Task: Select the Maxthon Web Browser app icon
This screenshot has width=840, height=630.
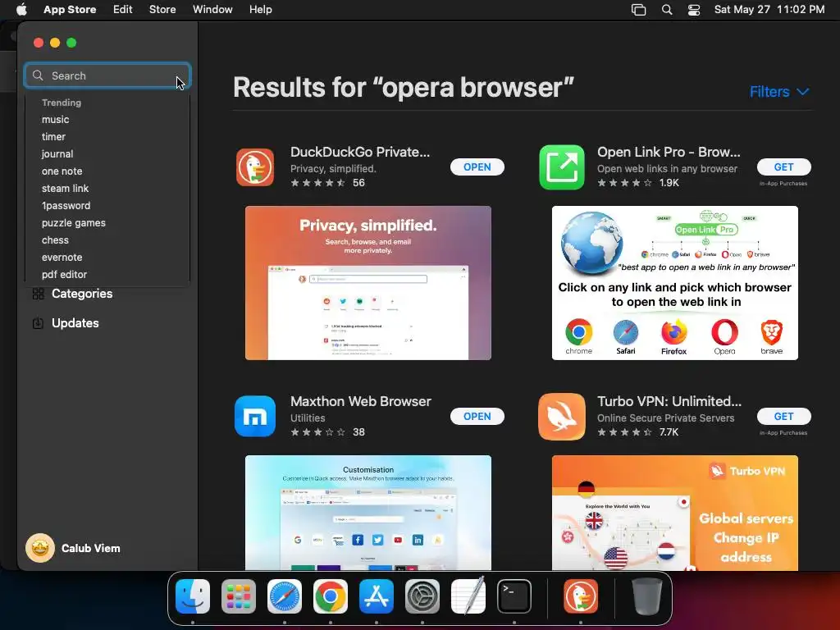Action: click(x=255, y=416)
